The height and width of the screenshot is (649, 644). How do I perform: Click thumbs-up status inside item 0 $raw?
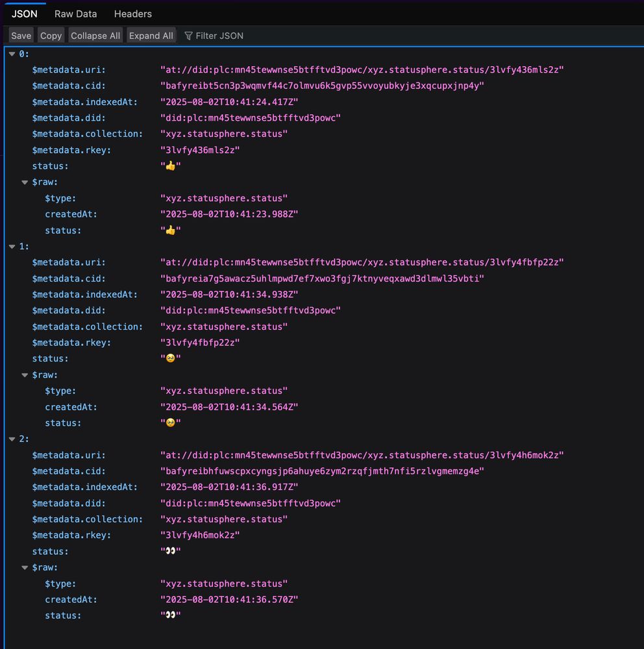pyautogui.click(x=171, y=230)
